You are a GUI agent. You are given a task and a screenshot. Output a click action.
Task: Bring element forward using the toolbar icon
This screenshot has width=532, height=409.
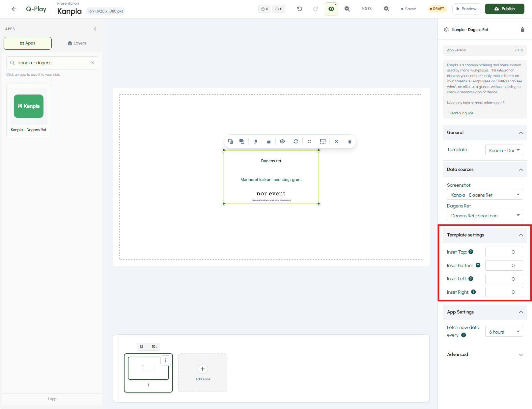pos(242,141)
